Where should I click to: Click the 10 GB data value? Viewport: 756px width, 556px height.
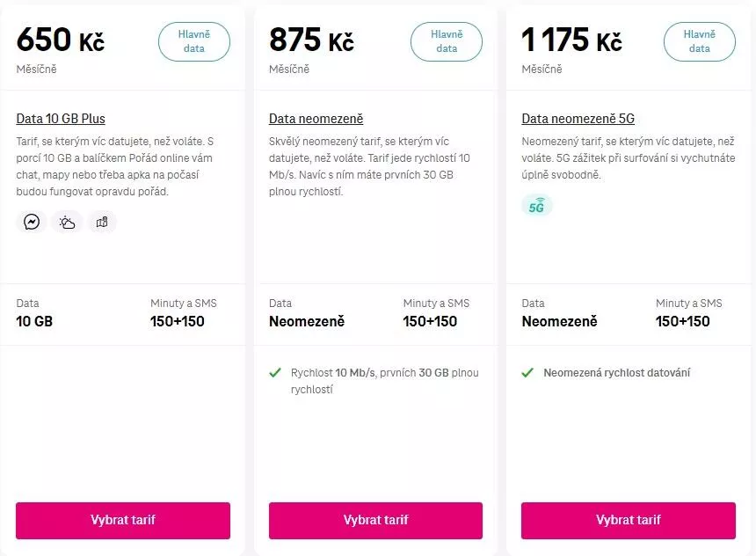click(34, 321)
